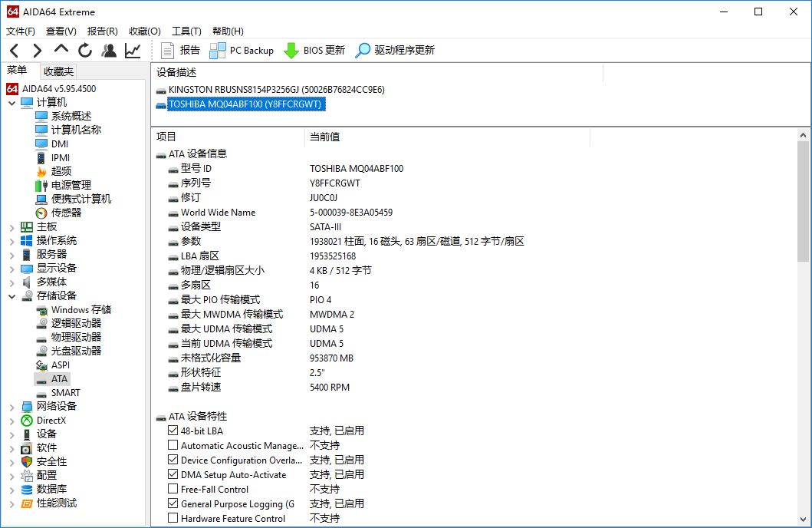The width and height of the screenshot is (812, 528).
Task: Expand the 显示设备 node
Action: click(12, 269)
